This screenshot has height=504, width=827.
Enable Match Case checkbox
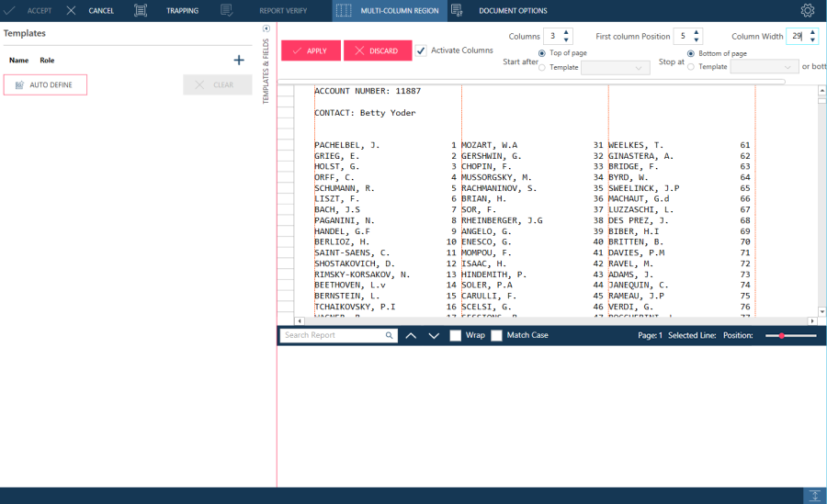click(x=496, y=336)
